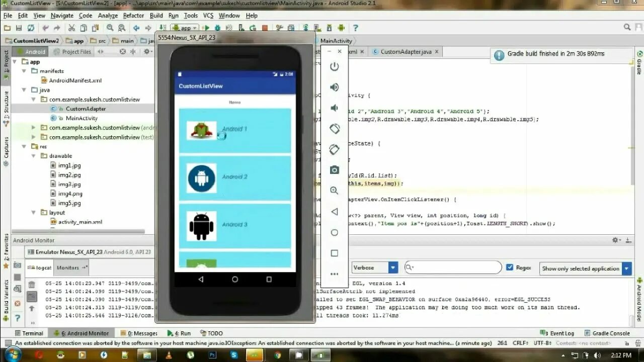The image size is (644, 362).
Task: Open the Event Log
Action: click(556, 333)
